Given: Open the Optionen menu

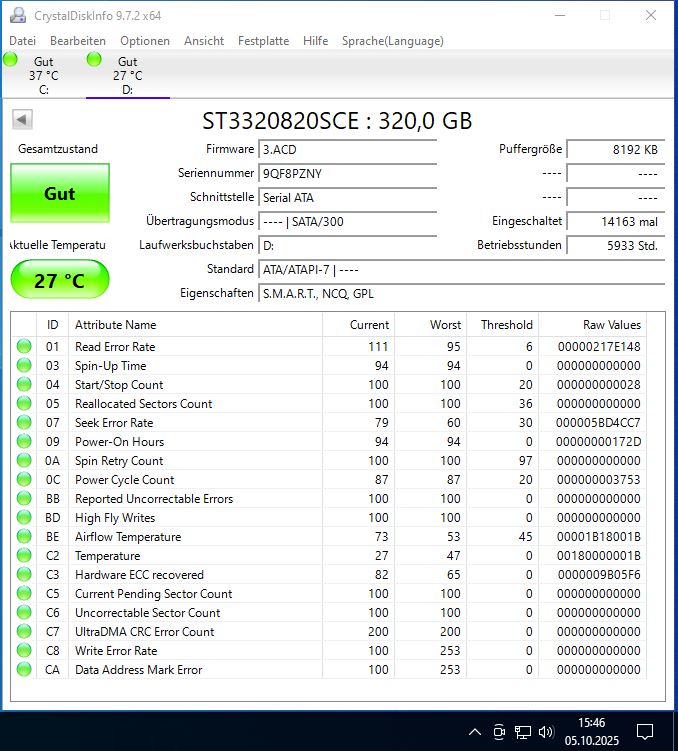Looking at the screenshot, I should 145,41.
